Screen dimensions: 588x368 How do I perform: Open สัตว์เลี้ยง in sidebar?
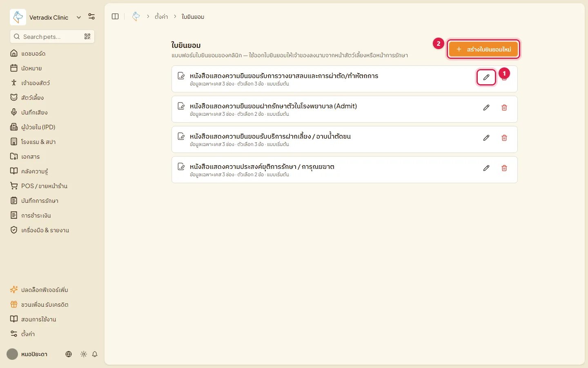(x=52, y=98)
